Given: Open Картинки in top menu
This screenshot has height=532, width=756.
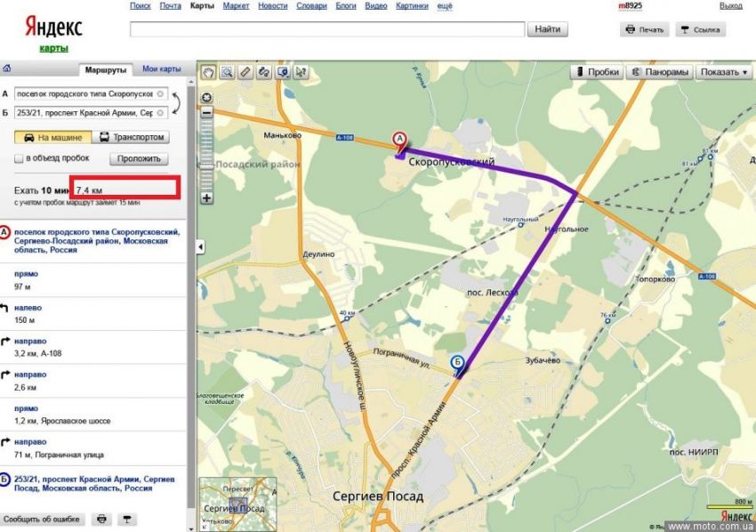Looking at the screenshot, I should point(412,6).
